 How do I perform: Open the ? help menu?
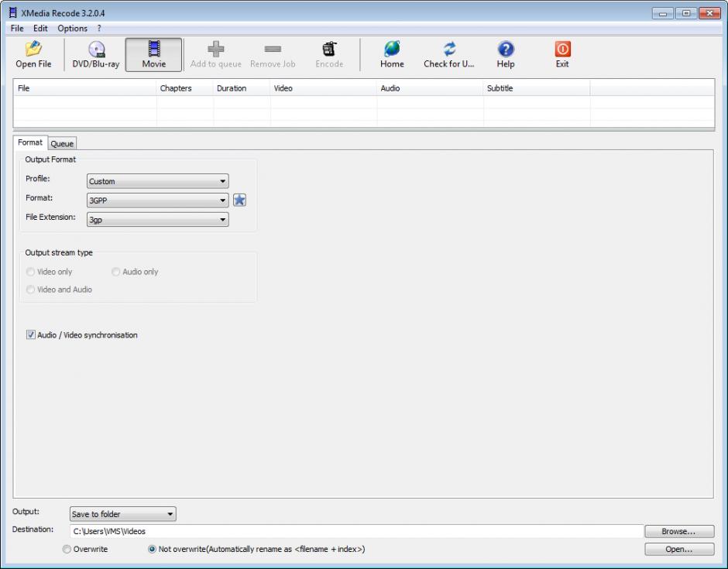99,29
